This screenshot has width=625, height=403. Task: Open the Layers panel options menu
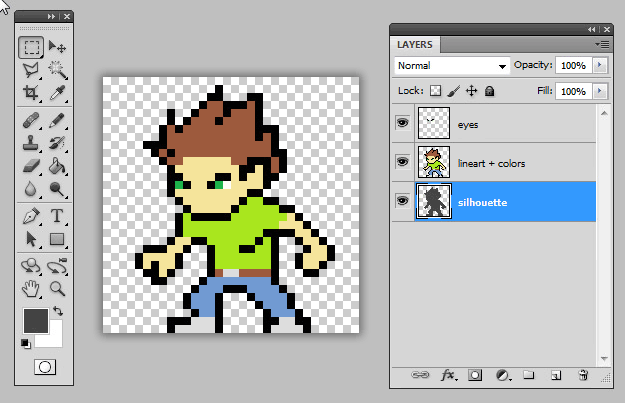pyautogui.click(x=603, y=44)
